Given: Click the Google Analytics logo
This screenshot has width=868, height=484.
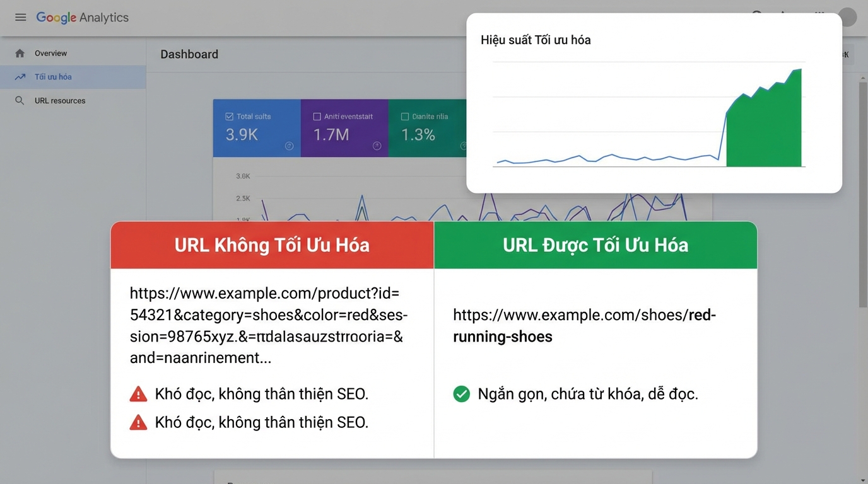Looking at the screenshot, I should tap(82, 18).
